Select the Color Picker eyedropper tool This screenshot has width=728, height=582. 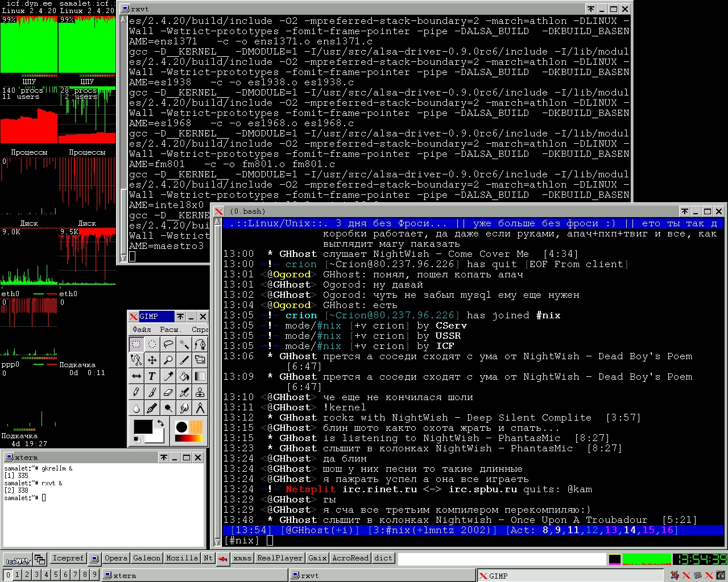[x=168, y=376]
